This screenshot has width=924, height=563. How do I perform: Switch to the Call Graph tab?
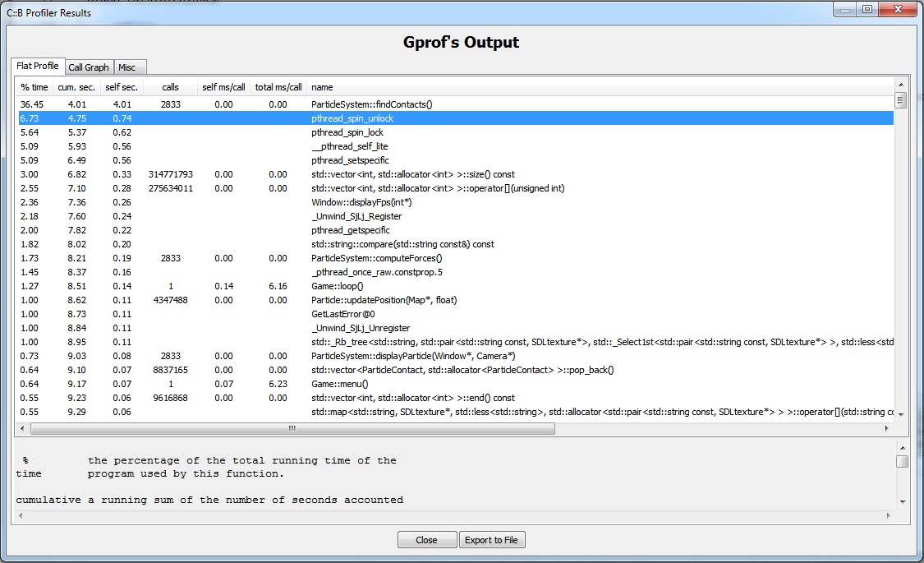89,67
